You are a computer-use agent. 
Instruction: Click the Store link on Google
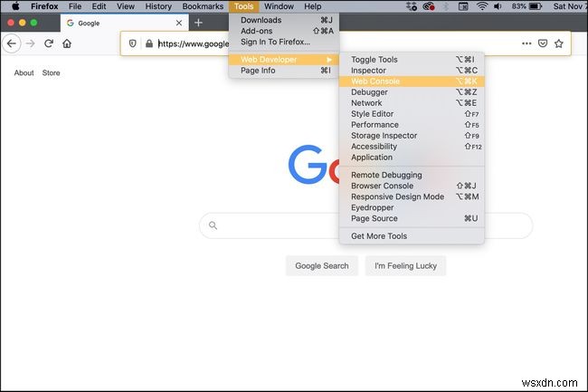[51, 72]
